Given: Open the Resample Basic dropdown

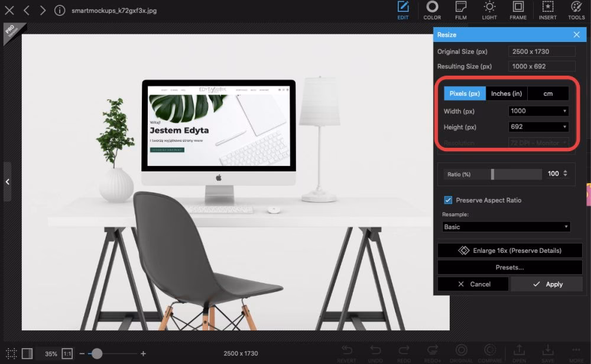Looking at the screenshot, I should (x=506, y=227).
